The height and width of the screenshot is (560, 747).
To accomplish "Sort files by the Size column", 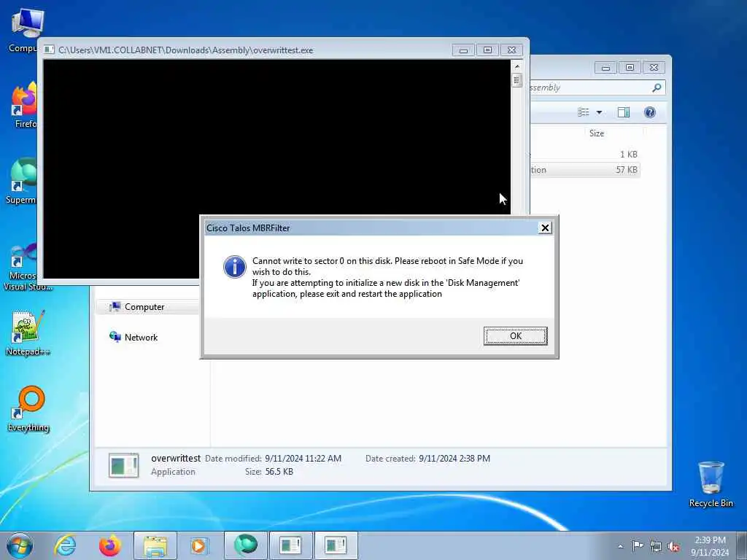I will tap(597, 133).
